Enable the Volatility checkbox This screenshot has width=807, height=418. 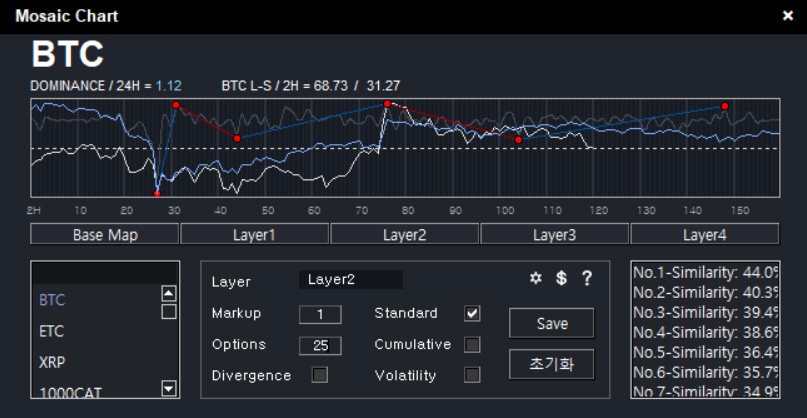tap(472, 375)
